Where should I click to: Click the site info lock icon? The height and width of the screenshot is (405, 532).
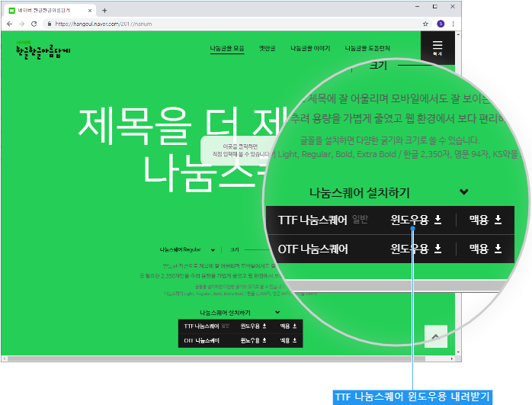(x=50, y=24)
